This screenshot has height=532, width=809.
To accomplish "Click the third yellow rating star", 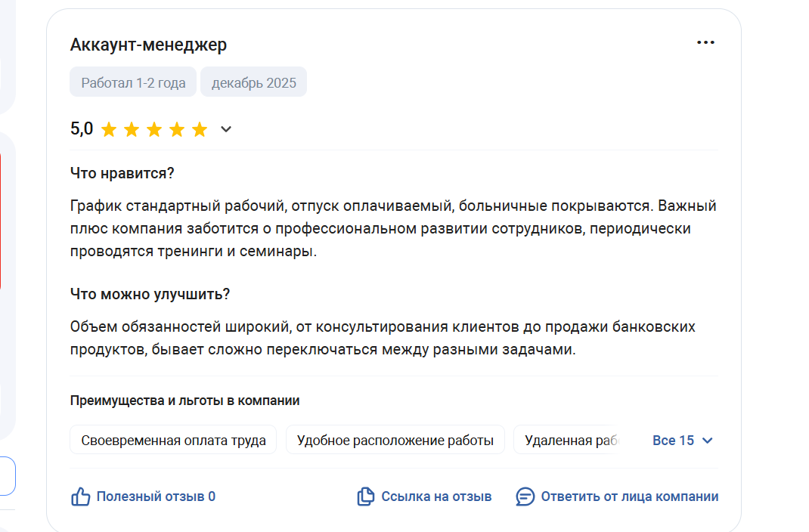I will pos(154,130).
